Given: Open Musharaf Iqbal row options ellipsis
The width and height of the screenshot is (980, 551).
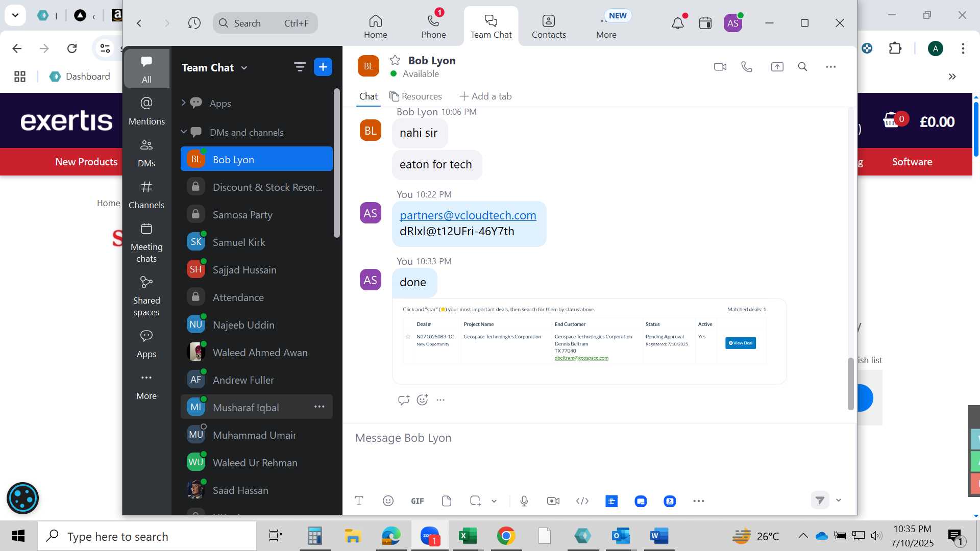Looking at the screenshot, I should click(320, 407).
